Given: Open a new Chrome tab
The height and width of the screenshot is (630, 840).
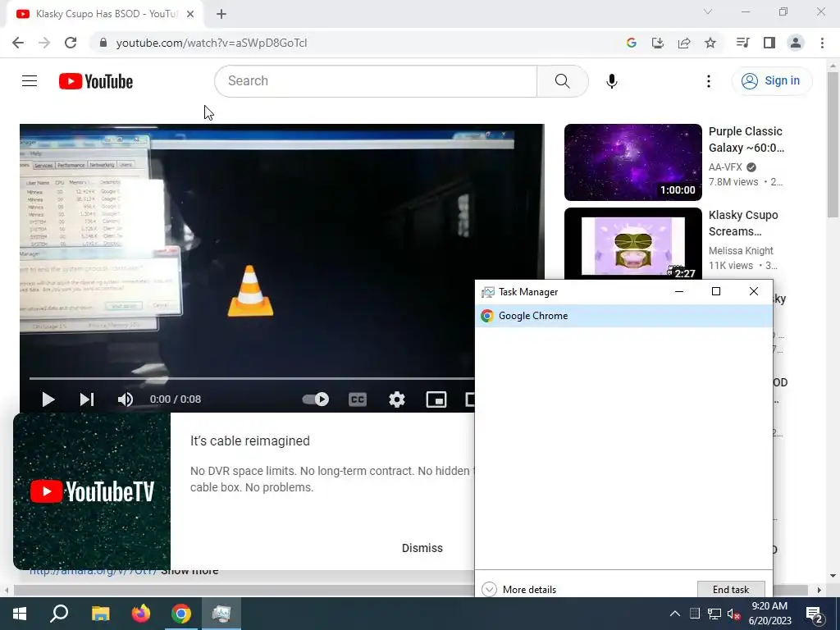Looking at the screenshot, I should (221, 14).
